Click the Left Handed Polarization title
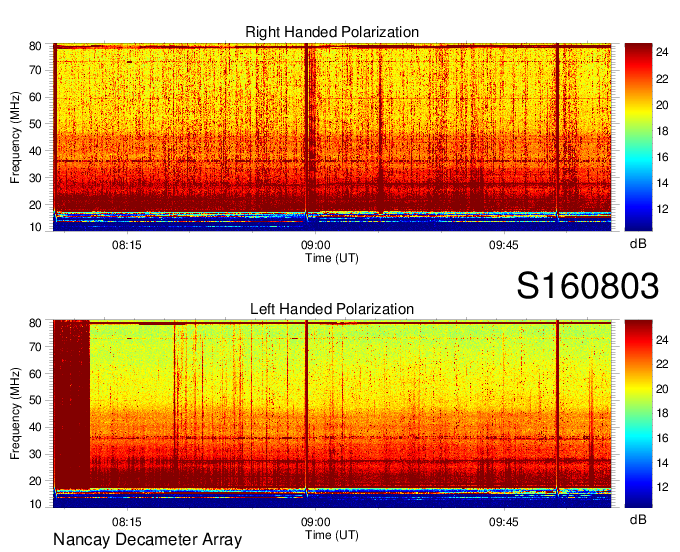 click(332, 309)
